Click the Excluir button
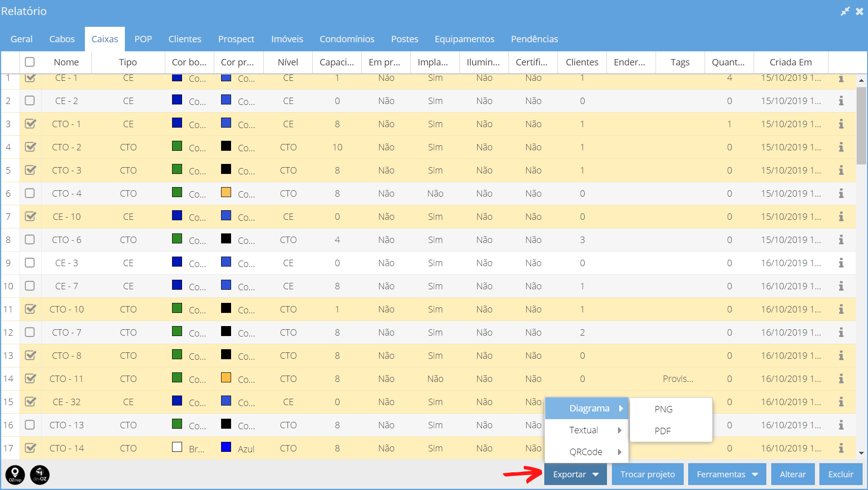The height and width of the screenshot is (490, 868). tap(841, 474)
